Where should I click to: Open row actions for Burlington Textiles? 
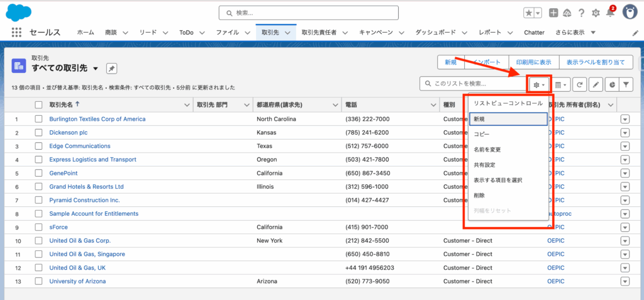[x=625, y=119]
